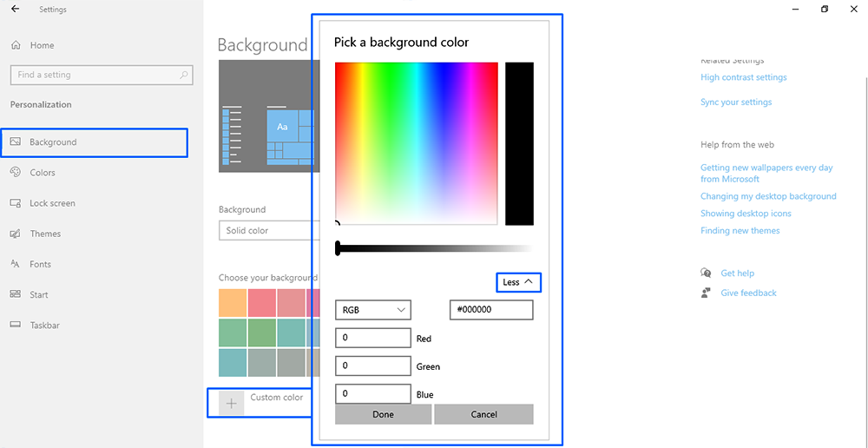
Task: Pick the orange background color swatch
Action: click(x=233, y=303)
